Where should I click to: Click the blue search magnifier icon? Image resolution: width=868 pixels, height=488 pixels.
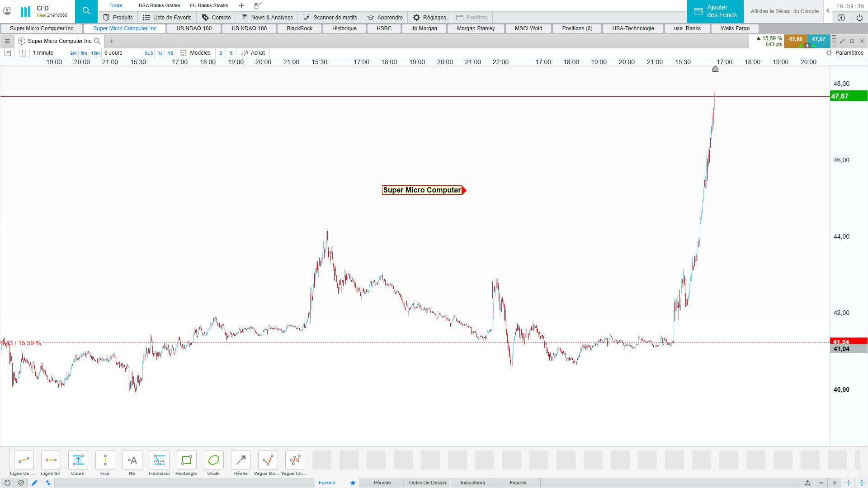86,11
